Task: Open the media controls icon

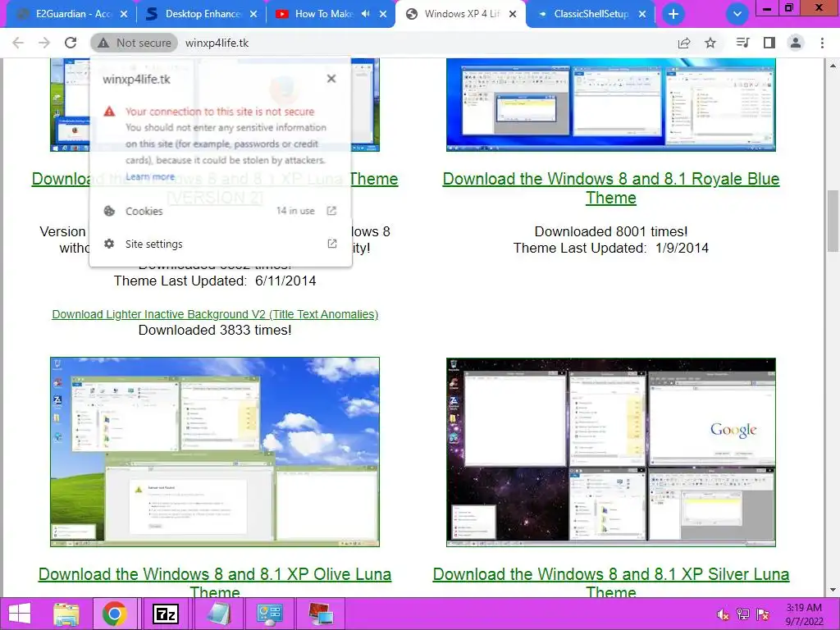Action: point(742,43)
